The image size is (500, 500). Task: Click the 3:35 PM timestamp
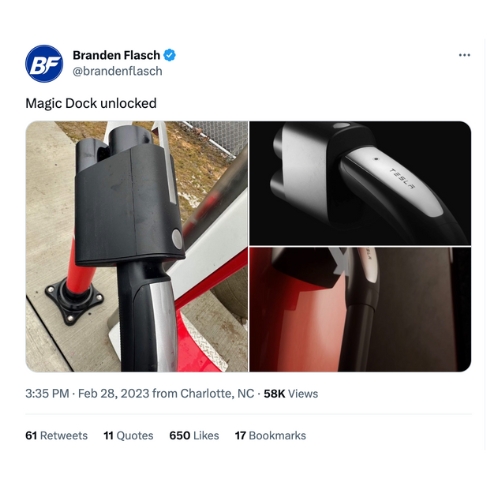(47, 394)
